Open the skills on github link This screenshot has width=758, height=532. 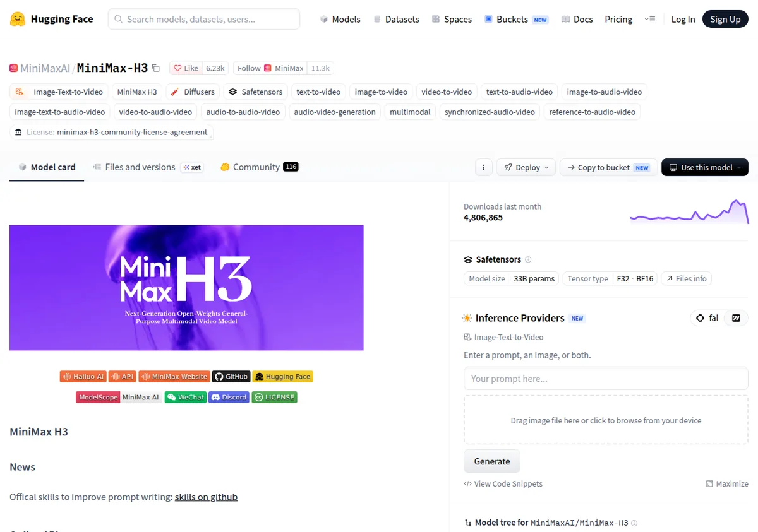(x=206, y=497)
